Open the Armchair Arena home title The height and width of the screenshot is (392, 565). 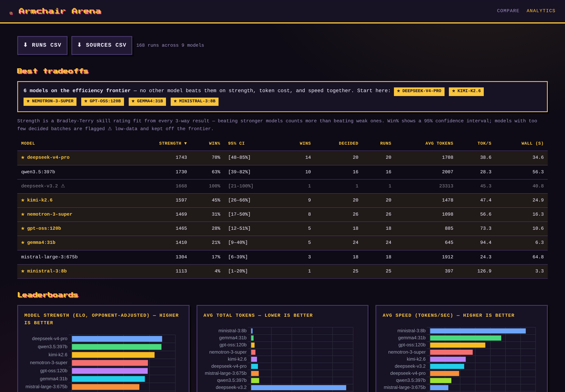pos(60,11)
